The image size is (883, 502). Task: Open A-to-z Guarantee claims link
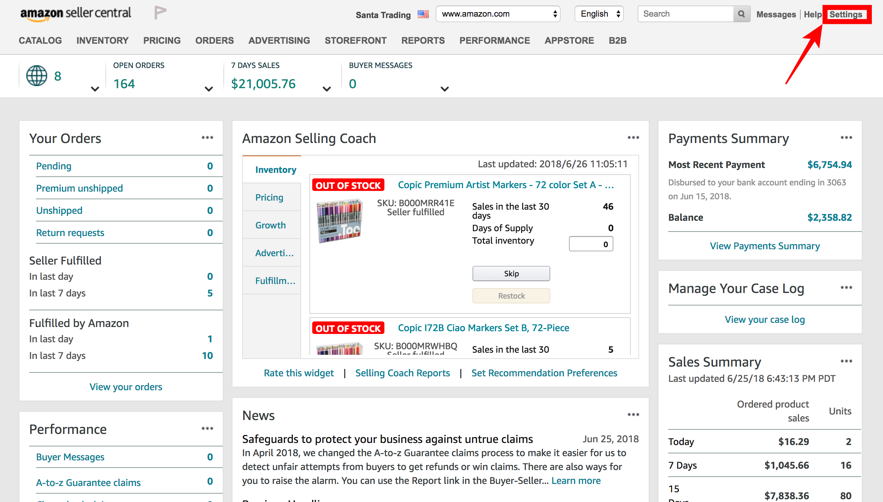point(88,483)
